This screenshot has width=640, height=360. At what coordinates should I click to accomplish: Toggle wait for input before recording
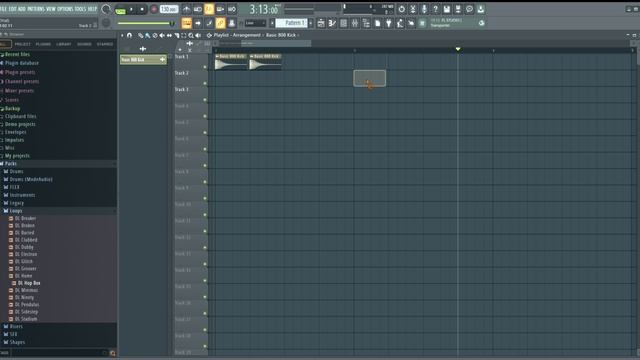click(x=198, y=9)
